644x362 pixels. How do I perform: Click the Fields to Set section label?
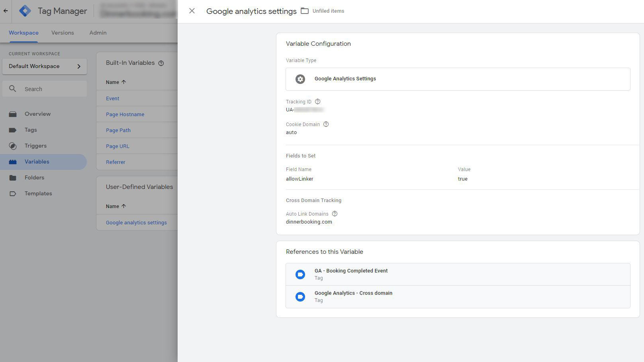pyautogui.click(x=301, y=156)
